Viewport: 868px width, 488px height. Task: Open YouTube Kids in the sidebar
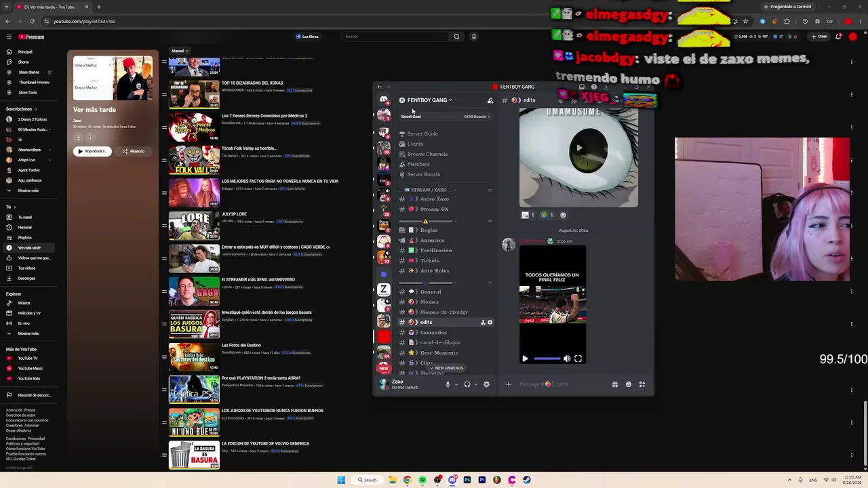click(28, 378)
